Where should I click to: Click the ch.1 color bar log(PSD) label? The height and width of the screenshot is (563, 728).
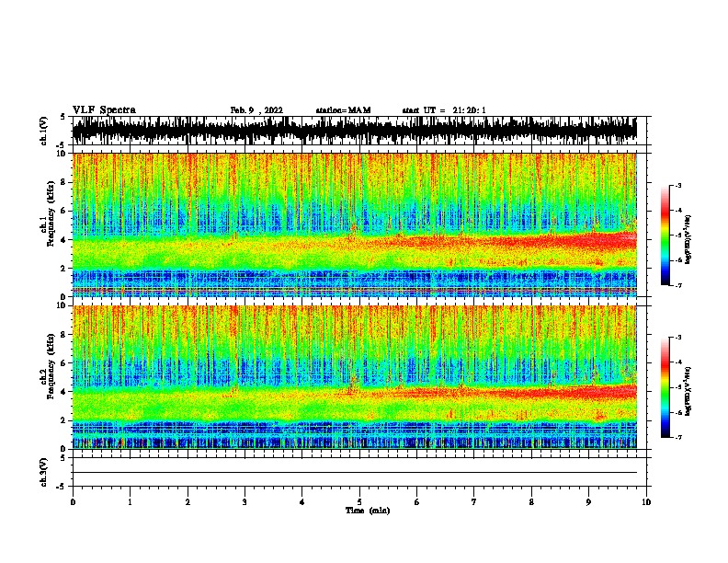(688, 239)
